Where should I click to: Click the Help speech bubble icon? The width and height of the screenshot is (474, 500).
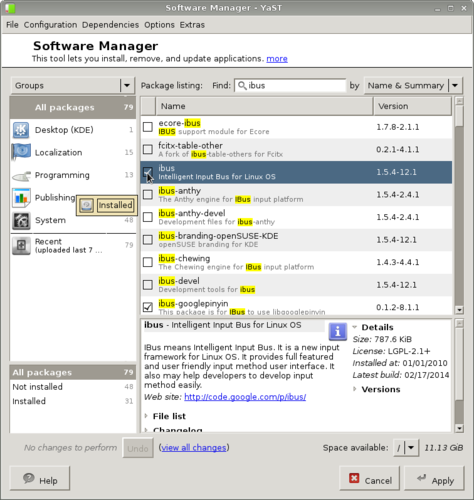point(29,479)
